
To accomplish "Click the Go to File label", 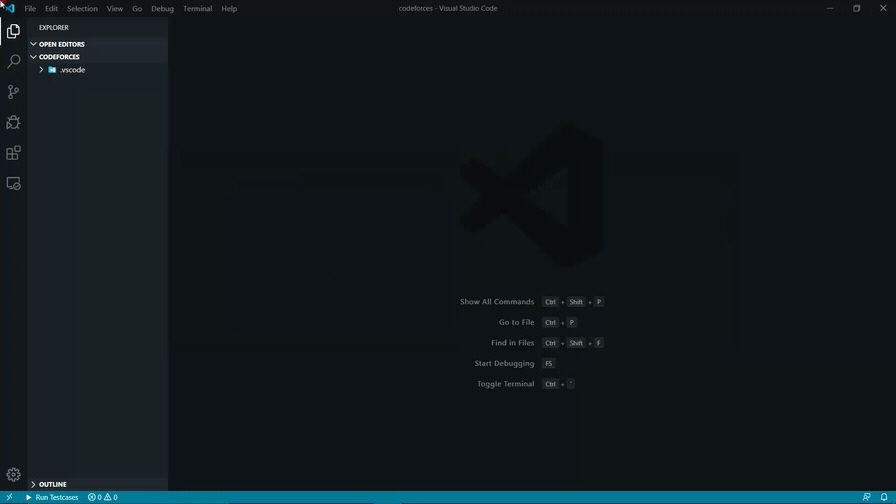I will tap(517, 322).
